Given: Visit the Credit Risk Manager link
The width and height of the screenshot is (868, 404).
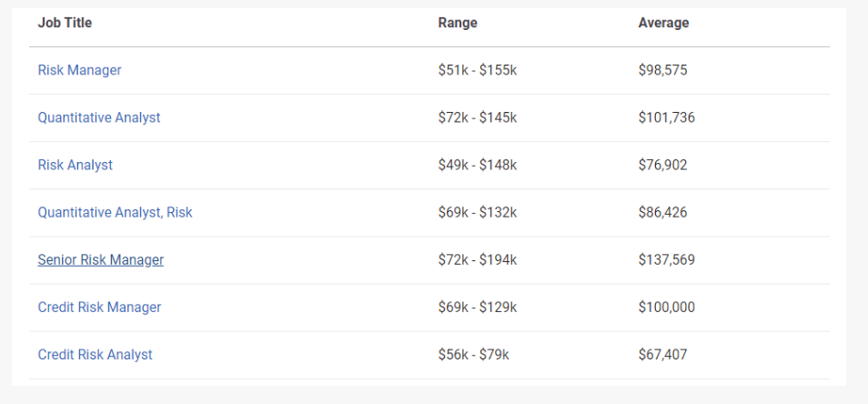Looking at the screenshot, I should click(x=99, y=307).
